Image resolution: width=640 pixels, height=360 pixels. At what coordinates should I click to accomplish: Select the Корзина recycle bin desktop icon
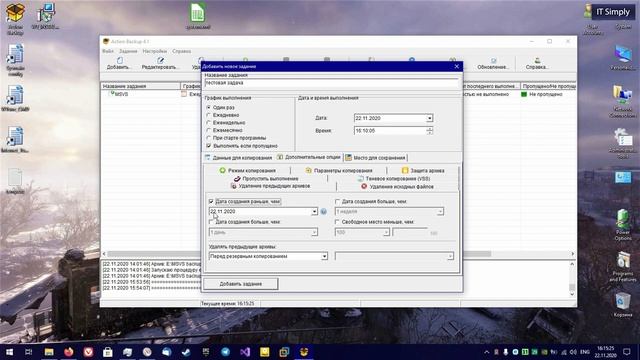(x=622, y=304)
